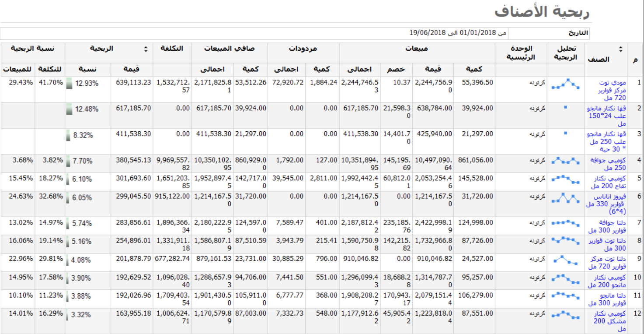This screenshot has width=644, height=334.
Task: Open item link قها نكتار مانجو علب 250 مل * 30 حبة
Action: (x=607, y=141)
